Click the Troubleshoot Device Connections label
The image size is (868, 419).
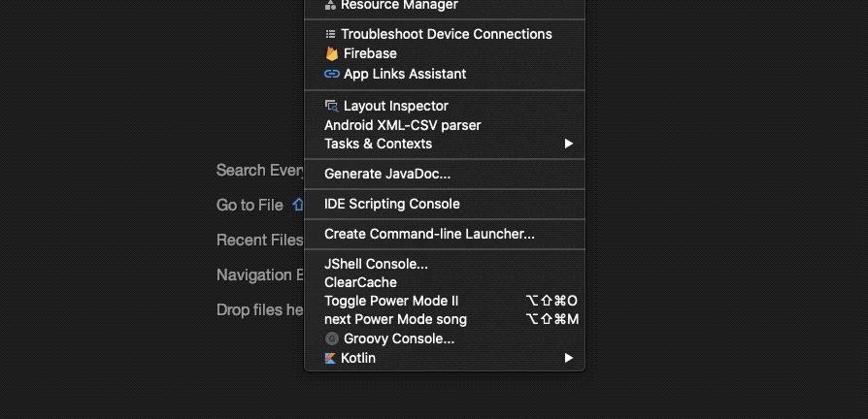click(x=446, y=34)
